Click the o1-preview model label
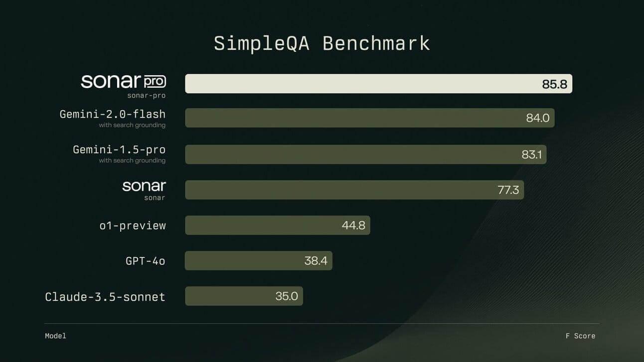The image size is (644, 362). pos(133,226)
